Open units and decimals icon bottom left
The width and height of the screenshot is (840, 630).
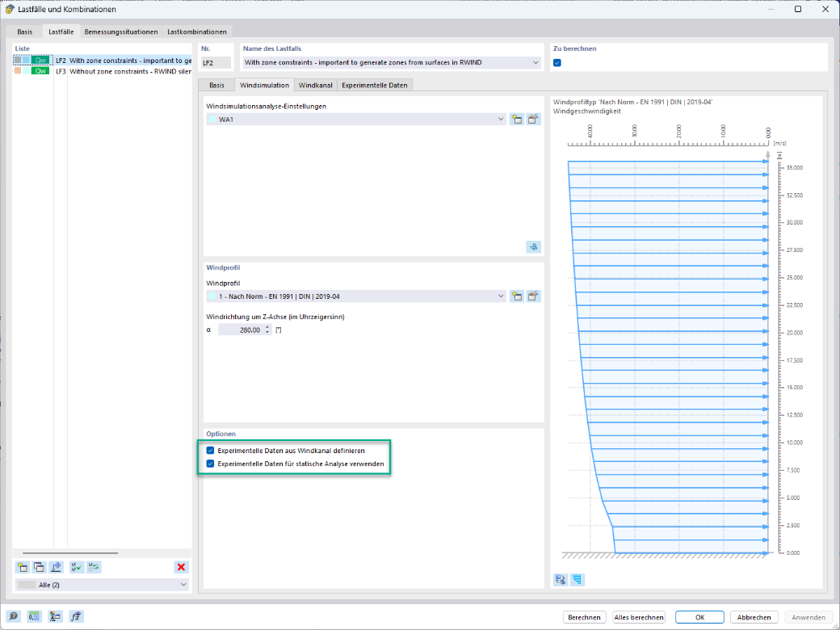tap(34, 616)
